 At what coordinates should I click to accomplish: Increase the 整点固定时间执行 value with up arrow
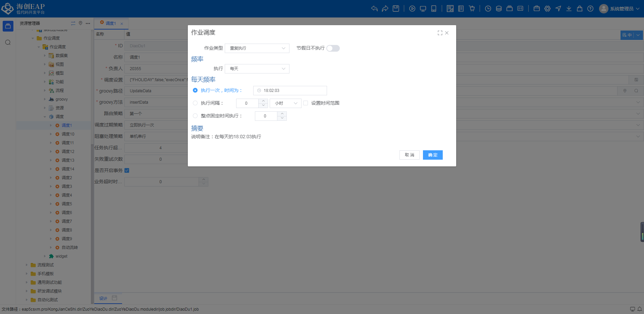point(282,114)
